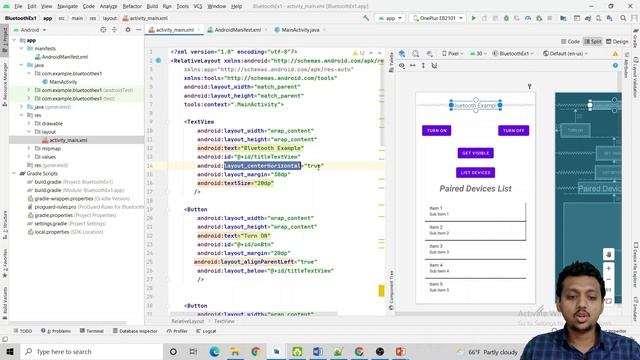This screenshot has width=640, height=360.
Task: Open the Pixel device preview dropdown
Action: click(x=453, y=53)
